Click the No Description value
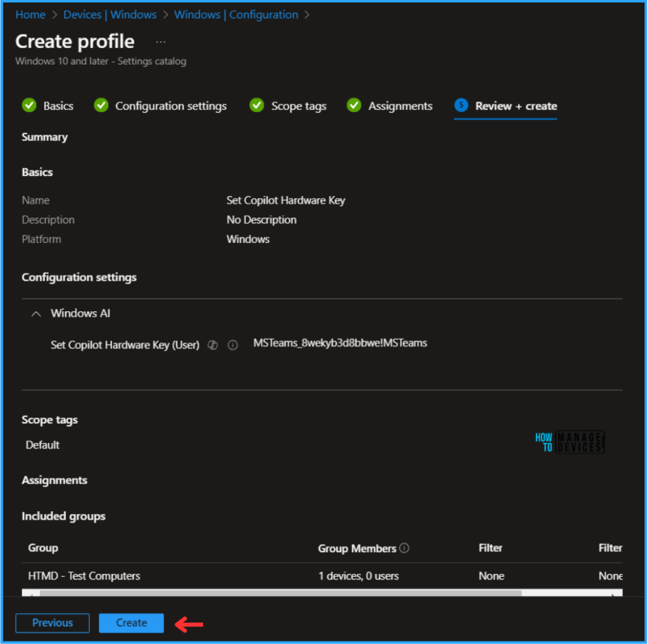The height and width of the screenshot is (644, 648). pyautogui.click(x=261, y=220)
